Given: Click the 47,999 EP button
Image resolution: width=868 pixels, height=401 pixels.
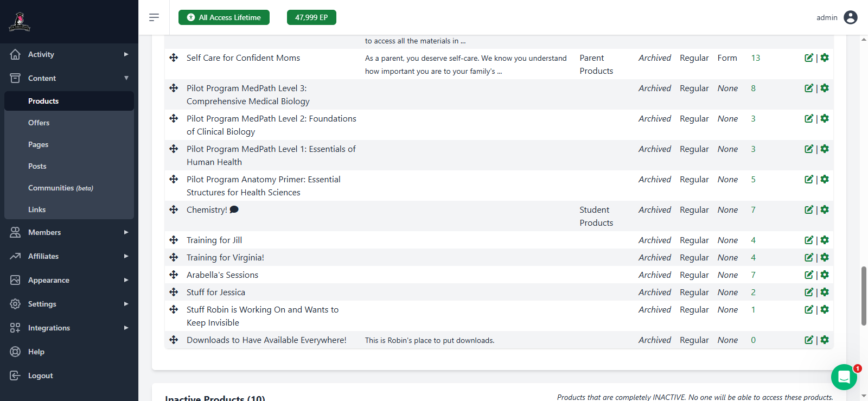Looking at the screenshot, I should tap(311, 17).
